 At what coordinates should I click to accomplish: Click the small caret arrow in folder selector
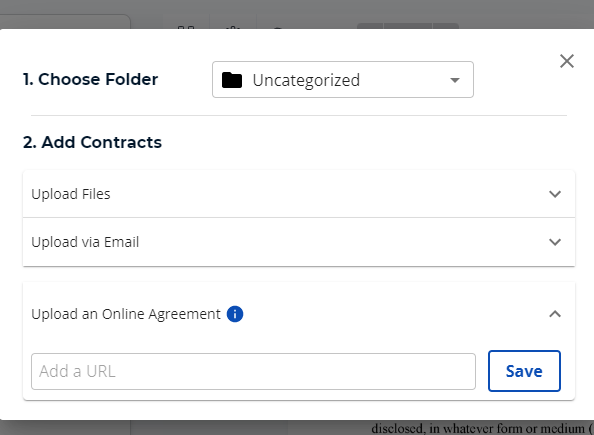click(455, 80)
